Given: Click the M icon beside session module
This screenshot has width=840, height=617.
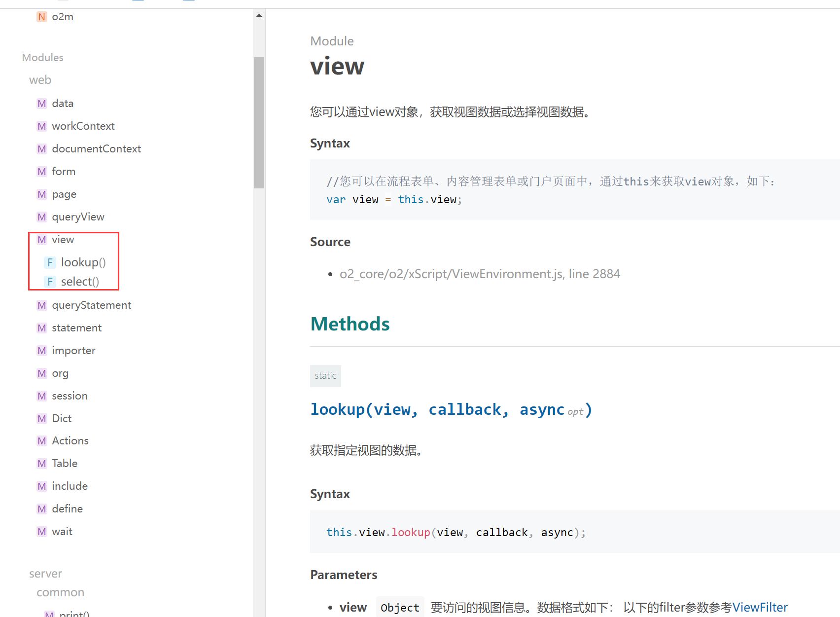Looking at the screenshot, I should click(x=41, y=396).
